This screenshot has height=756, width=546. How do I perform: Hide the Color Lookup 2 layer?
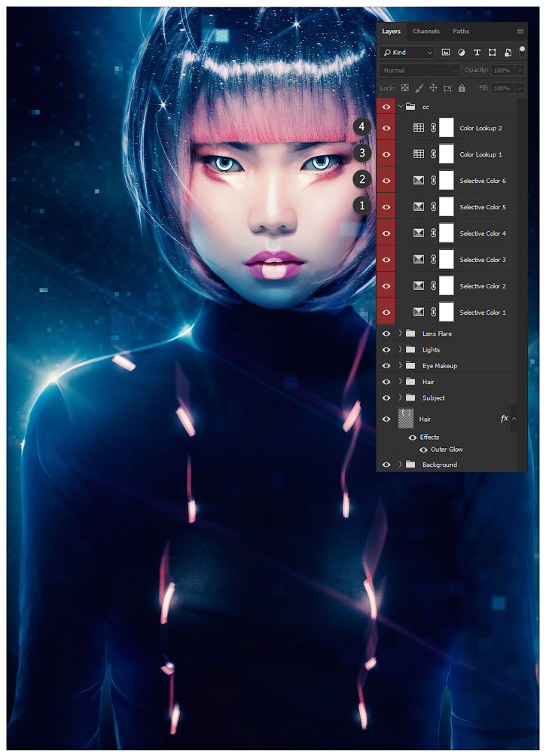(386, 128)
